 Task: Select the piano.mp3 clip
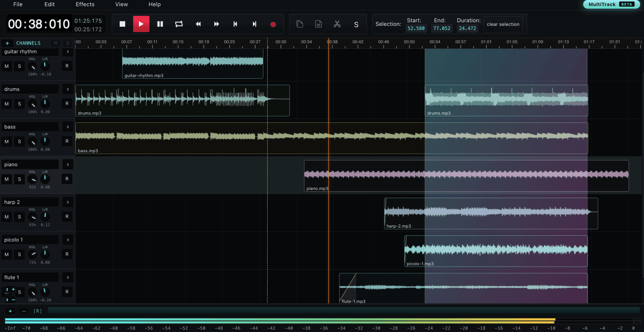(466, 176)
